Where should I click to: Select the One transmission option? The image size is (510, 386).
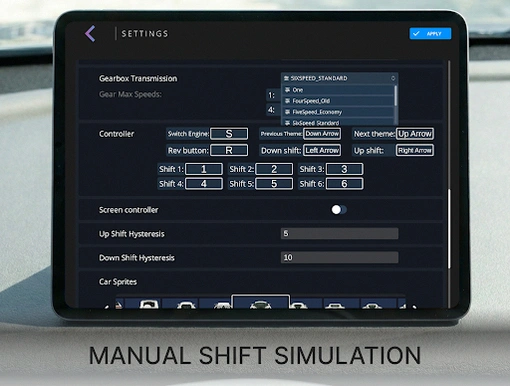pos(338,90)
